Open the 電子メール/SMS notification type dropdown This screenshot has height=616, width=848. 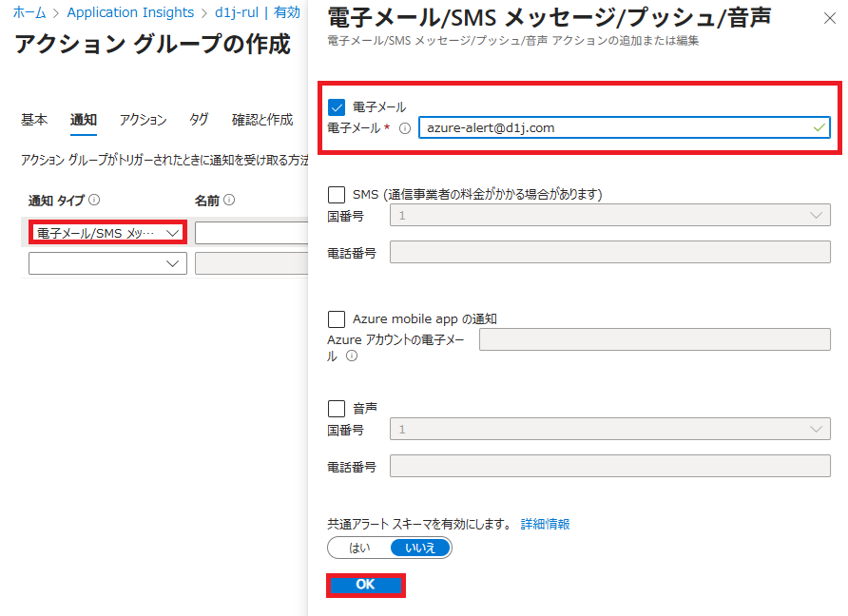coord(107,233)
